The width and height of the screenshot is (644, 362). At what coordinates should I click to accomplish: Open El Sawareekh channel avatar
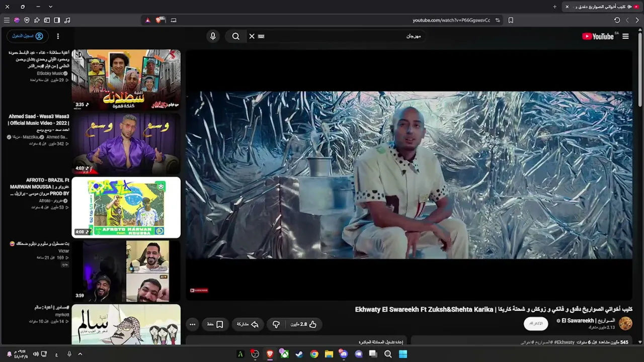(625, 323)
